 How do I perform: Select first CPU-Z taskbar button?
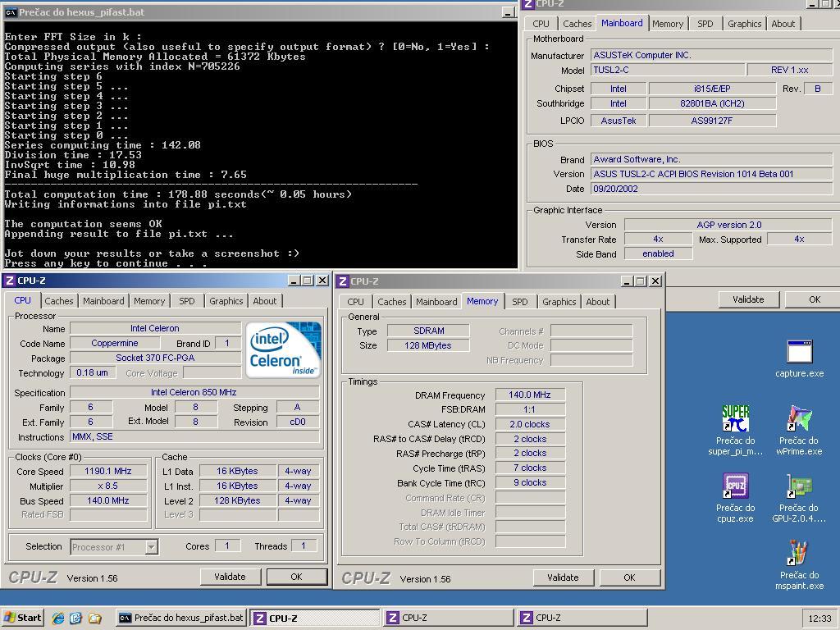tap(314, 618)
